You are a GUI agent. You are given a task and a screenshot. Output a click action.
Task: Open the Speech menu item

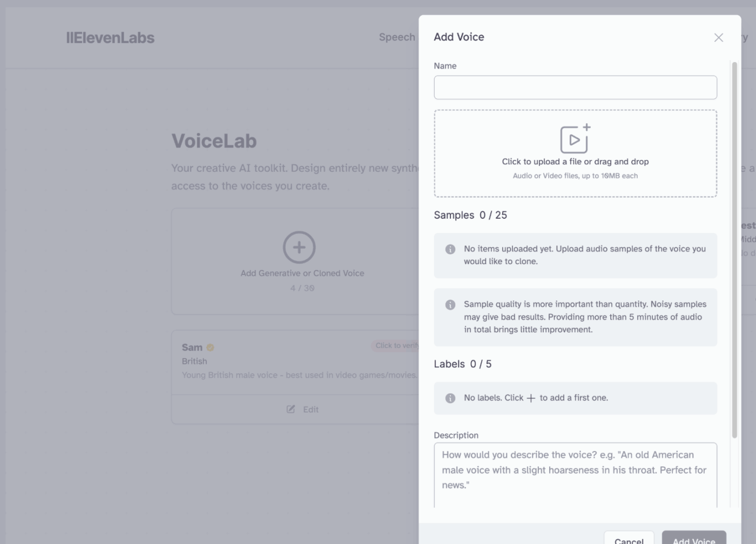(x=396, y=37)
